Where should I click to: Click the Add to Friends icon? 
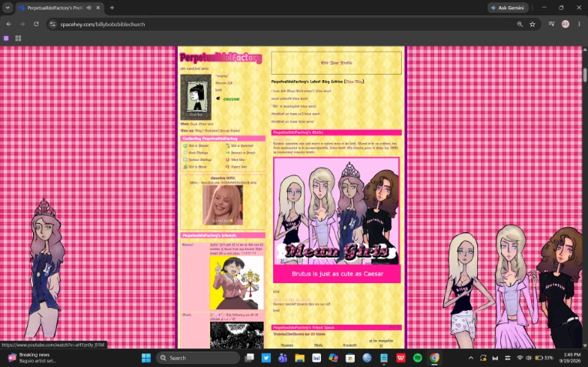click(185, 145)
